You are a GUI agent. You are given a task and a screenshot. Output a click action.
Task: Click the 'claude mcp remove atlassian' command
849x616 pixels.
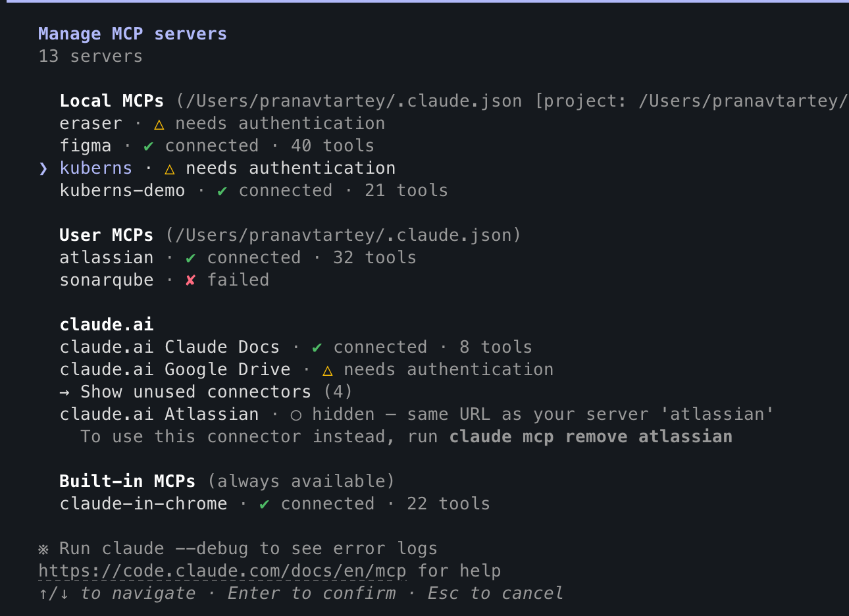click(x=591, y=437)
